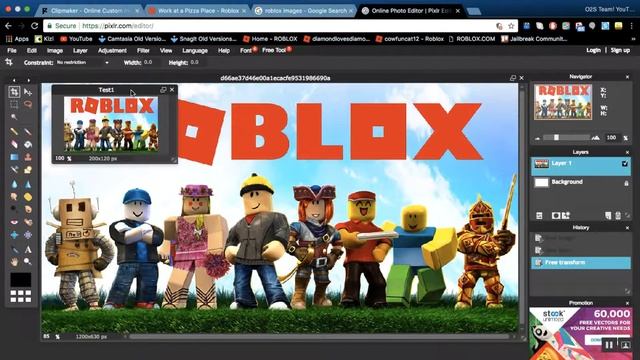Select the Sharpen tool
The height and width of the screenshot is (360, 640).
[28, 184]
